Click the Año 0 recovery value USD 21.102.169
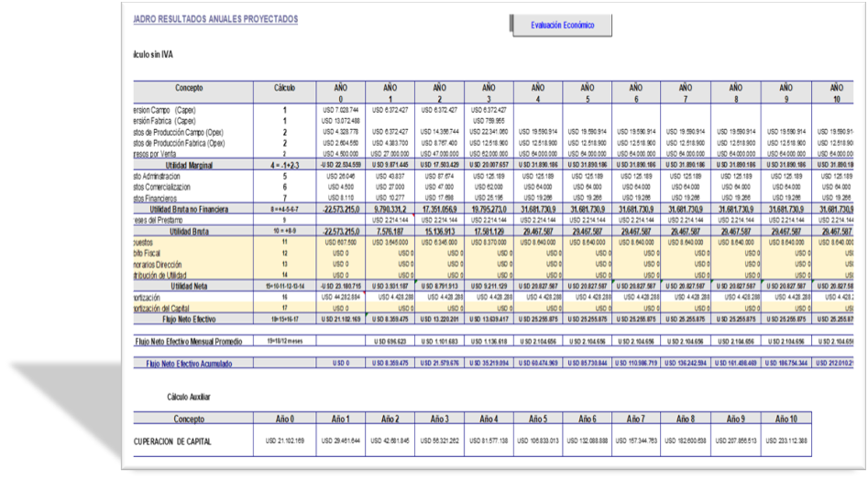The height and width of the screenshot is (480, 868). (x=284, y=441)
